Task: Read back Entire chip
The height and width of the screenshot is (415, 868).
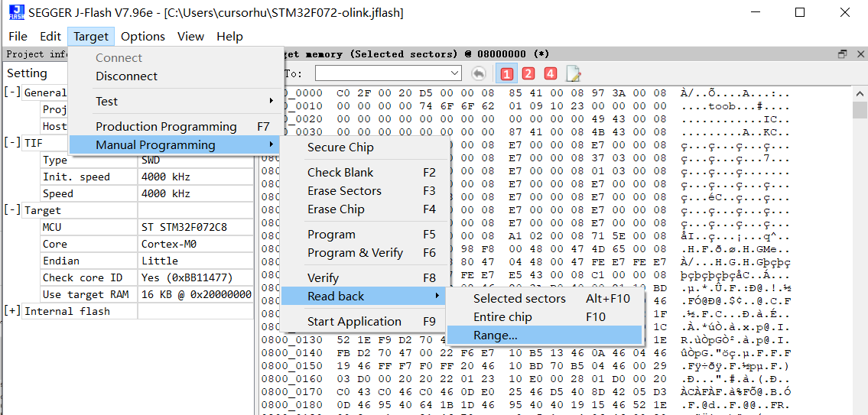Action: 545,317
